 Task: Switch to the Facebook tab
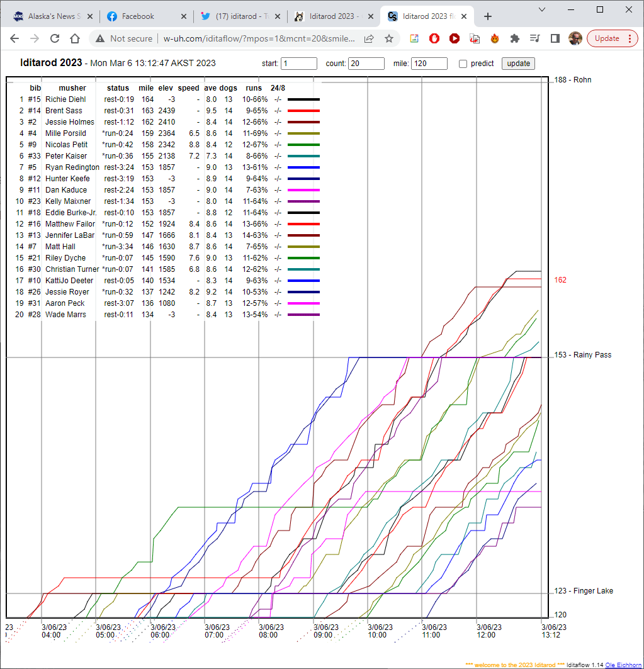tap(147, 16)
